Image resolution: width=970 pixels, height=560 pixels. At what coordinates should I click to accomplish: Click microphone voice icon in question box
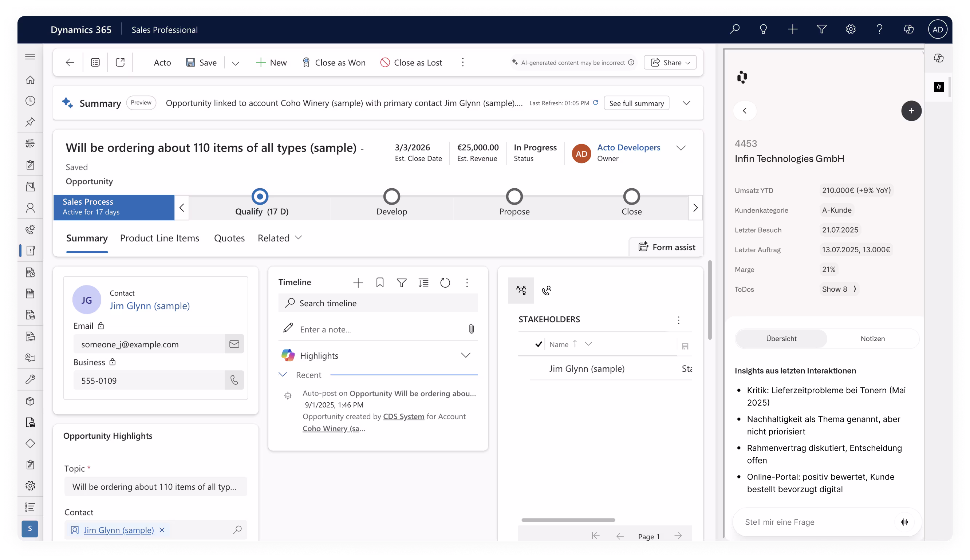coord(904,522)
